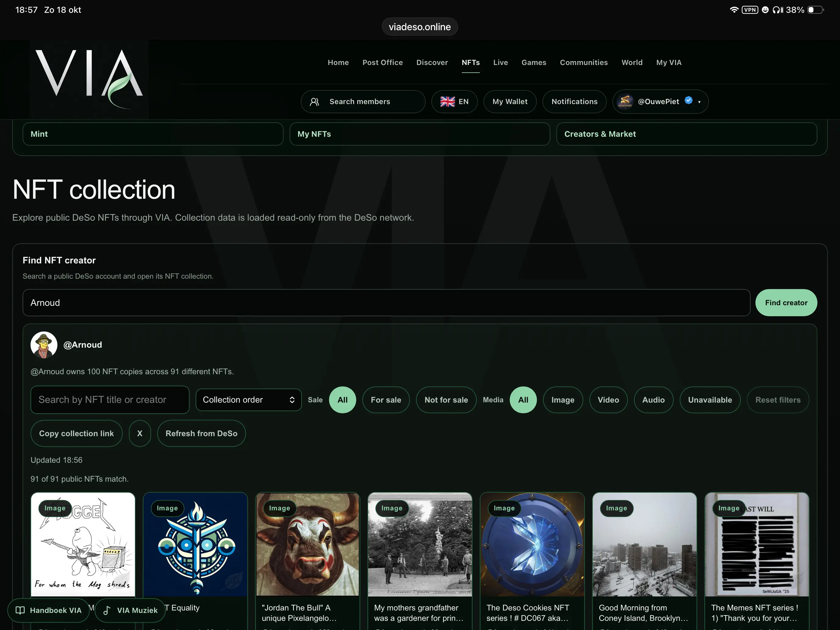Click the Search members people icon
Viewport: 840px width, 630px height.
click(x=314, y=102)
